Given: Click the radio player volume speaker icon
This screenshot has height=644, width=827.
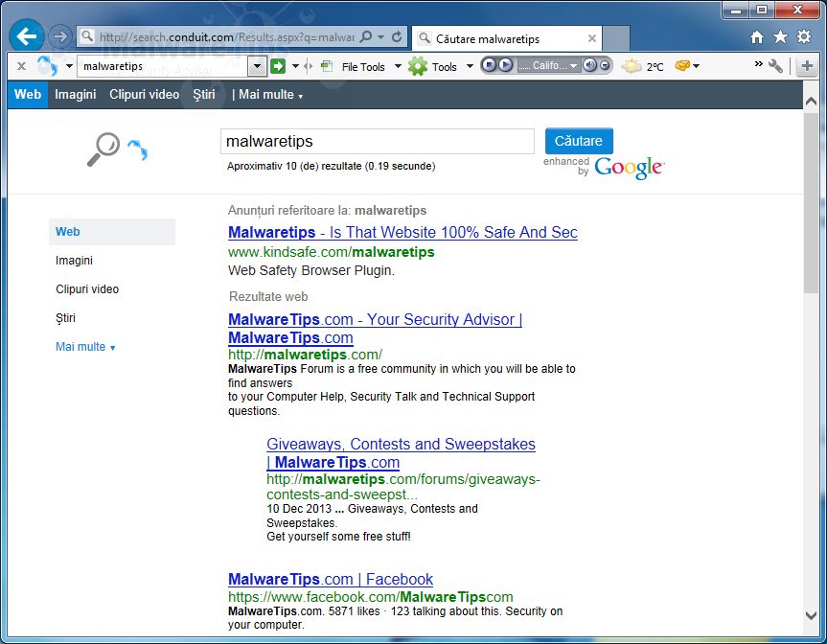Looking at the screenshot, I should [x=589, y=65].
